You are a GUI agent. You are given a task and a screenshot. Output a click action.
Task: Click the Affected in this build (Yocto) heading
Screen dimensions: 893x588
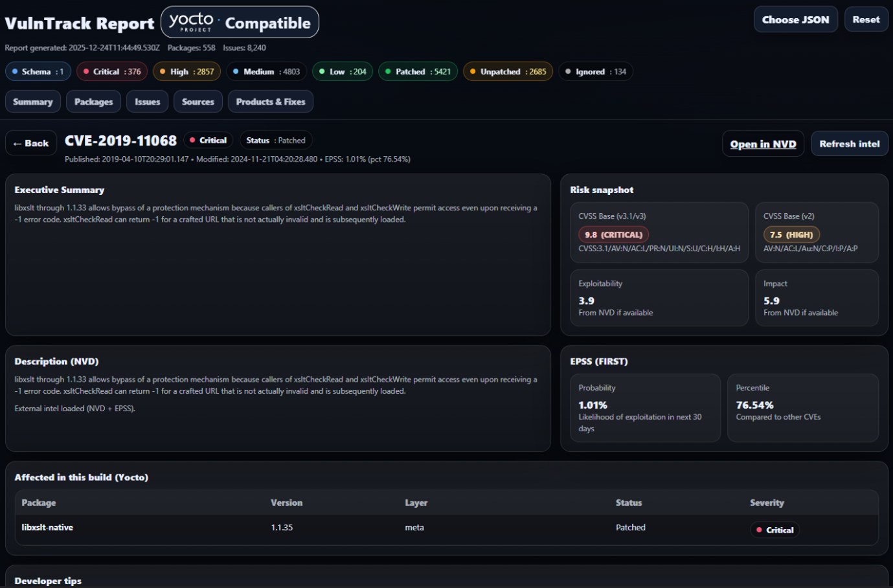[82, 477]
